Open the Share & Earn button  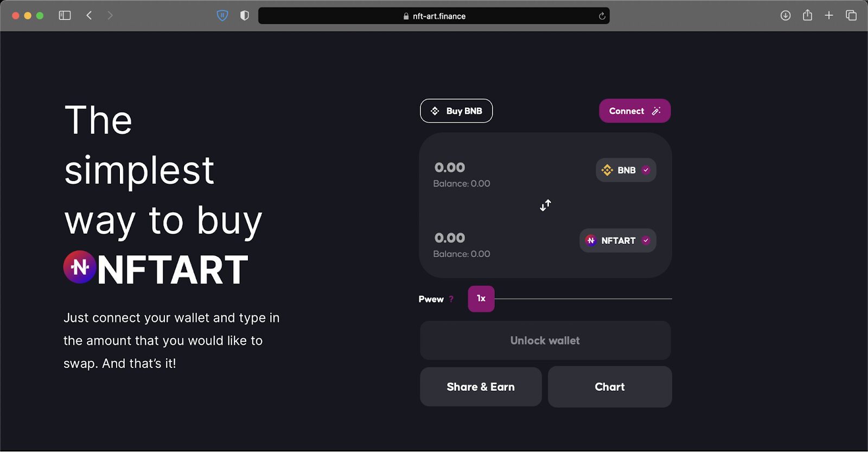tap(481, 387)
